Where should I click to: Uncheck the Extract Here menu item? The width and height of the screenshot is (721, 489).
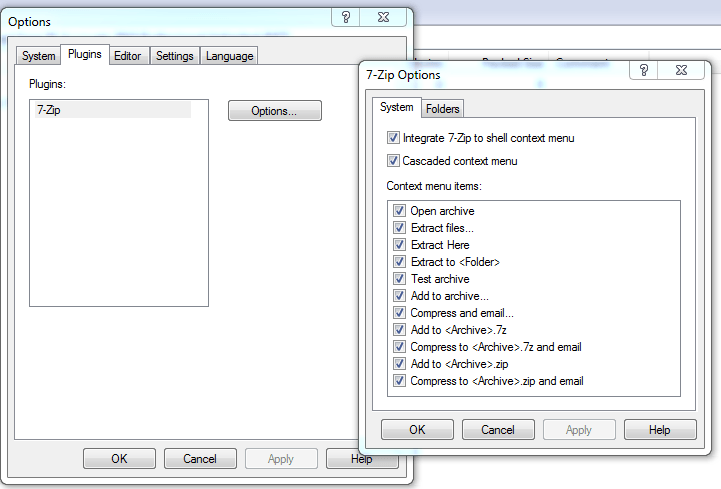(400, 245)
